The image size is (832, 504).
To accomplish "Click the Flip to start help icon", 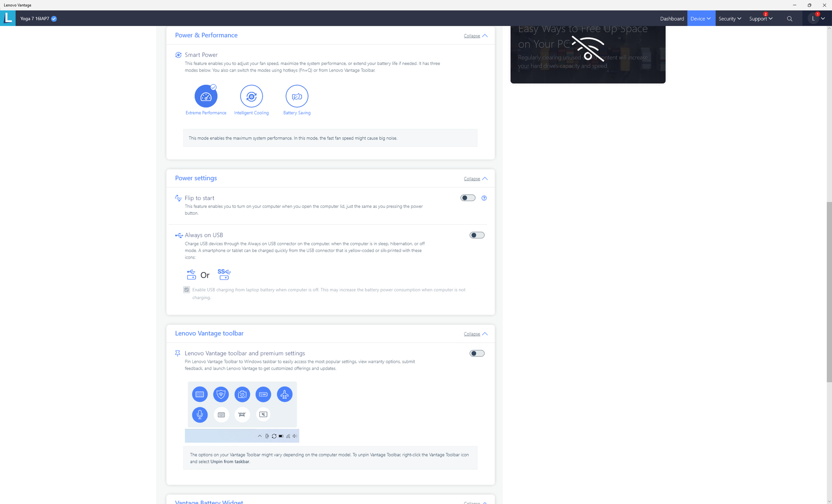I will click(484, 198).
